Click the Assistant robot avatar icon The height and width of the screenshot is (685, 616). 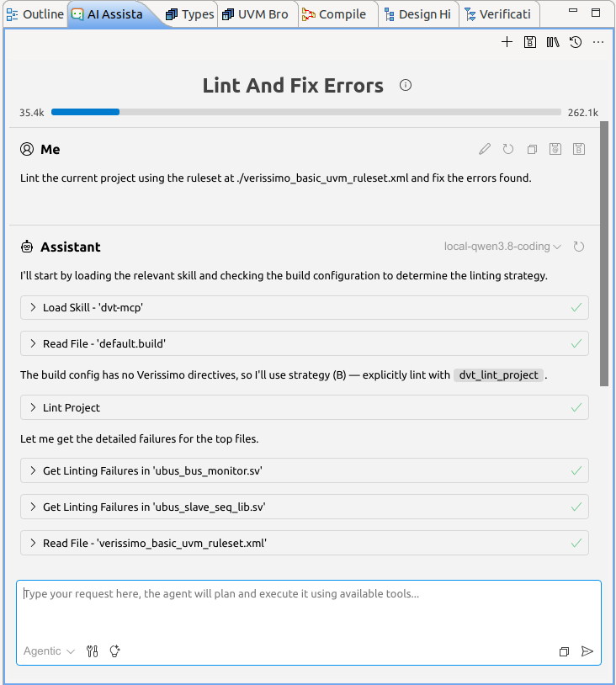(x=27, y=247)
